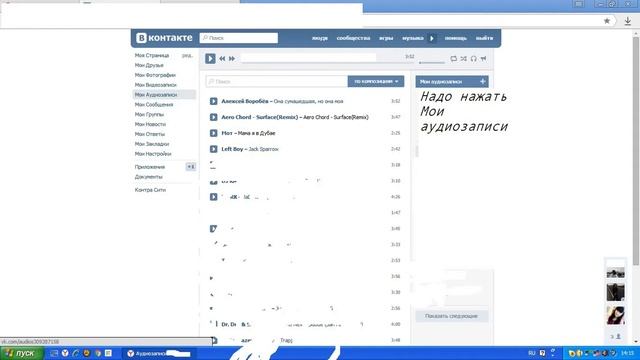
Task: Click the headphones icon in player
Action: pyautogui.click(x=473, y=59)
